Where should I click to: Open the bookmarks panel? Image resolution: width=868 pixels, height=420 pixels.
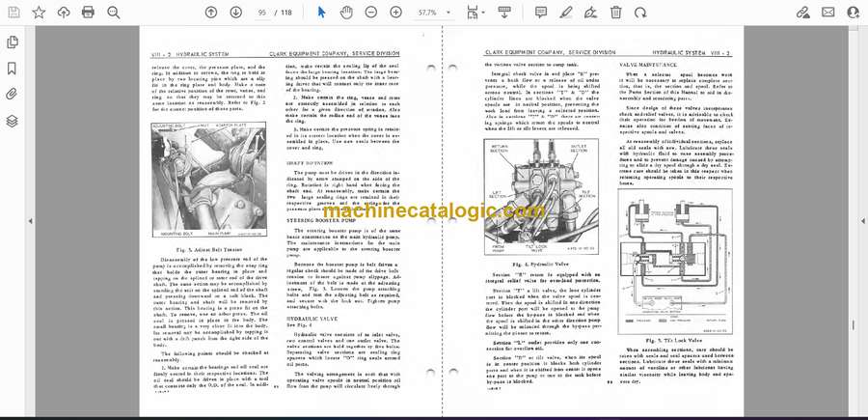(12, 69)
